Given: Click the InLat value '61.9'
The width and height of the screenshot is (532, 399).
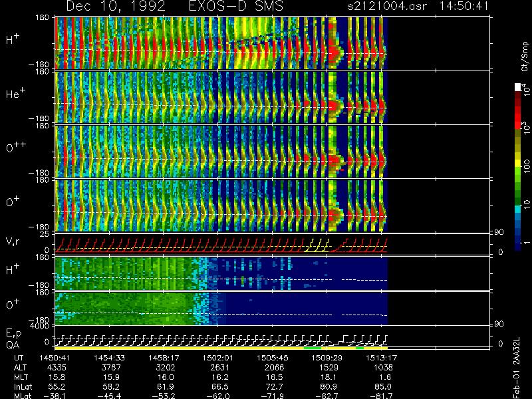Looking at the screenshot, I should click(x=167, y=387).
